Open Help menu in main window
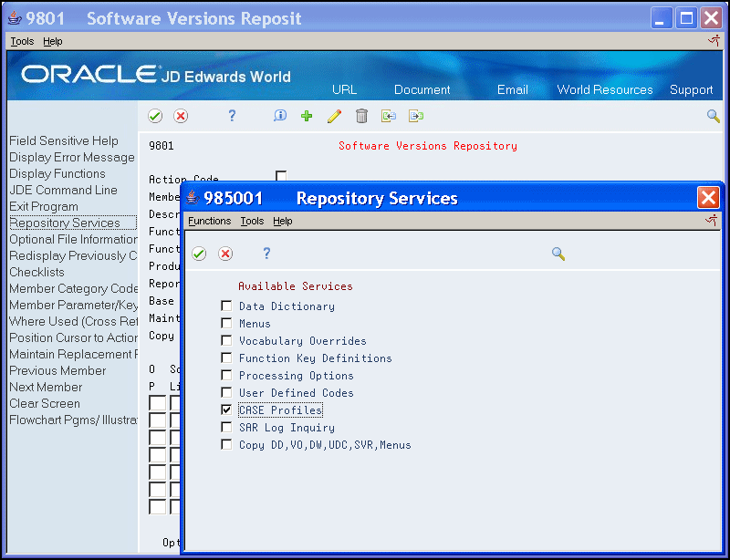The height and width of the screenshot is (560, 730). click(x=53, y=41)
